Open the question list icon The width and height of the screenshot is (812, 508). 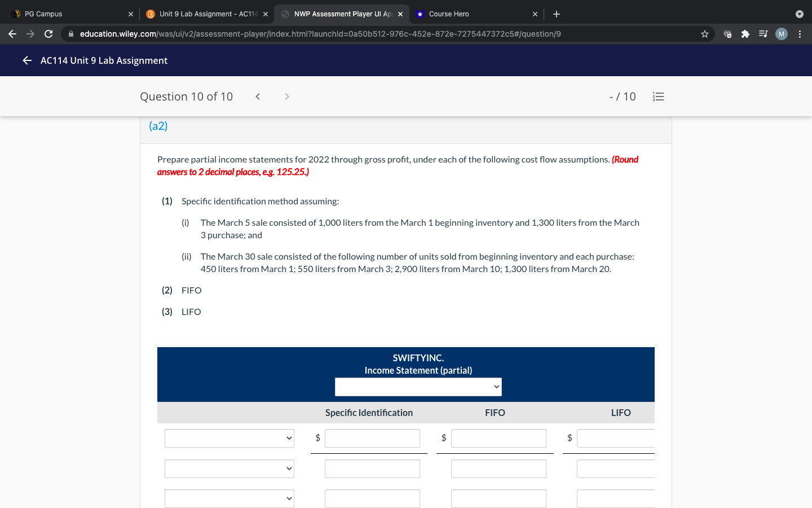[x=658, y=97]
